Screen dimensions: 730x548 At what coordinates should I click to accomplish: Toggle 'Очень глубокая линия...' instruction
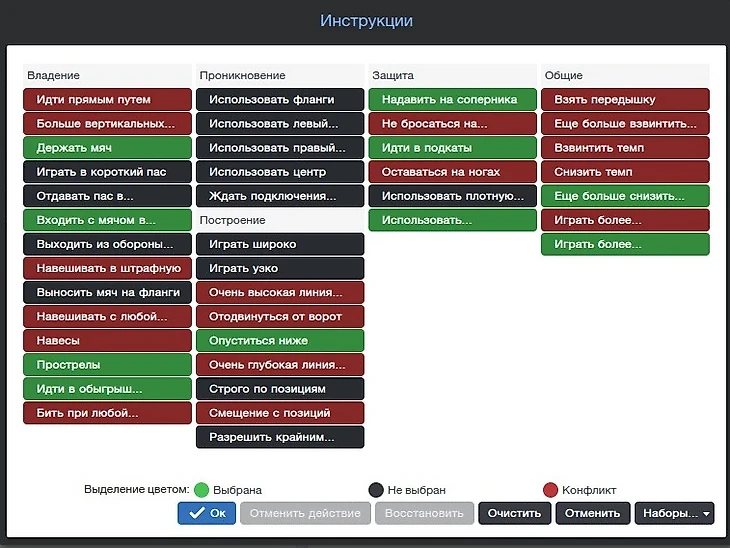pyautogui.click(x=280, y=365)
